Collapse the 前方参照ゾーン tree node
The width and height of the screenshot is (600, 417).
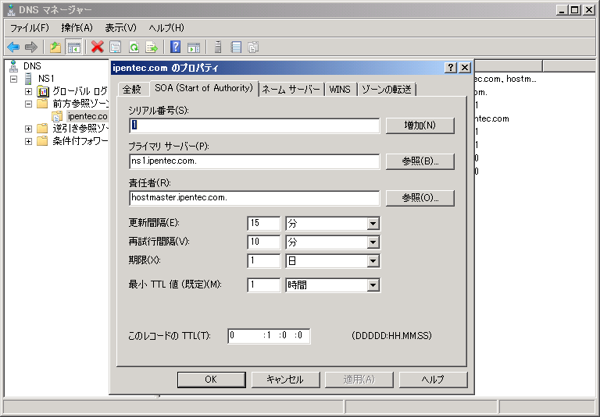click(28, 104)
